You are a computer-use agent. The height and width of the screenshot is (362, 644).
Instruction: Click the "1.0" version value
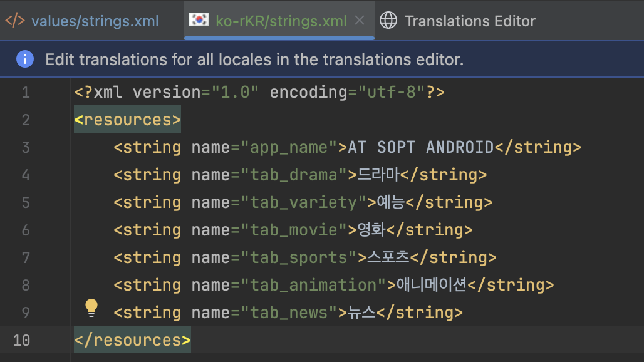pyautogui.click(x=236, y=92)
